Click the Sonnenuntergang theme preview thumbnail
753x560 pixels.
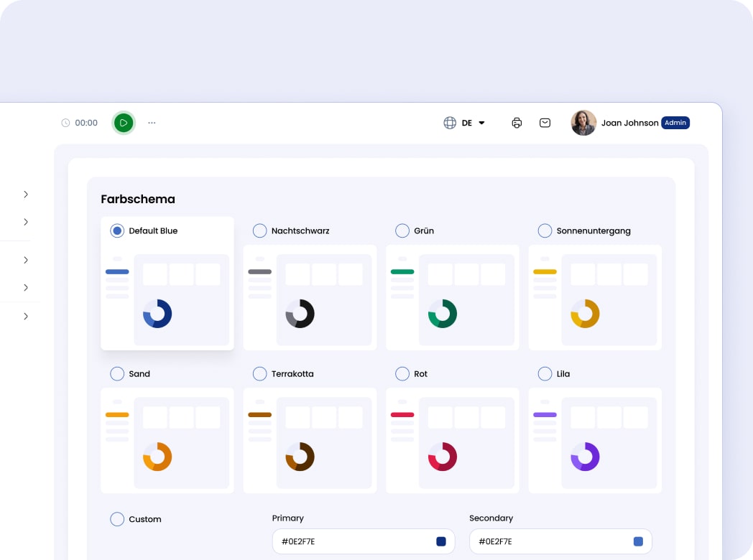click(594, 297)
